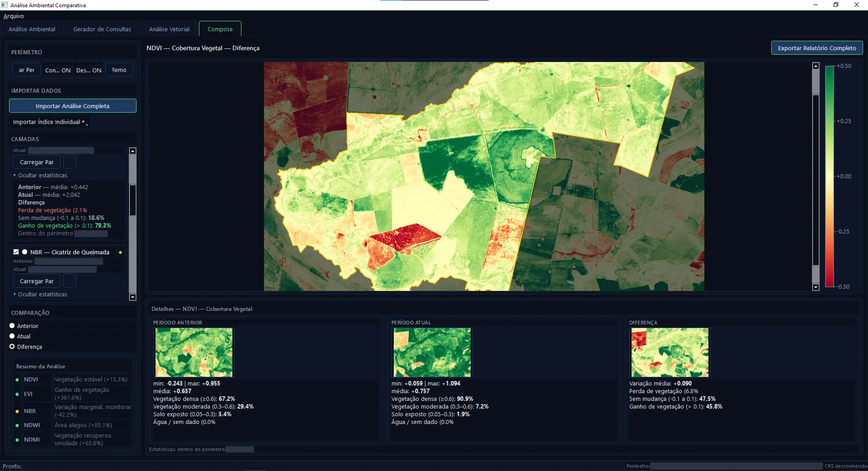
Task: Click the 'Remo' perimeter button
Action: (x=119, y=70)
